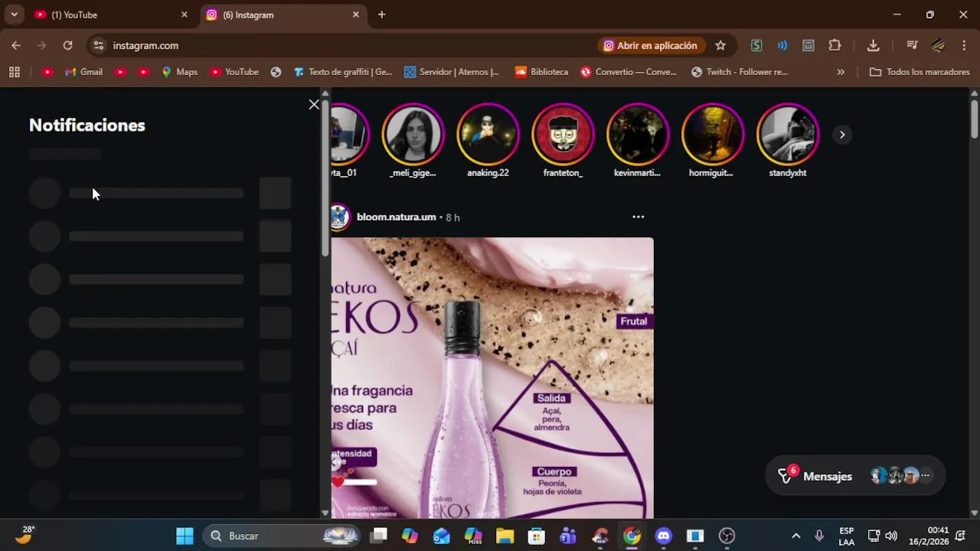
Task: Click the blue sound-wave extension icon
Action: (x=782, y=46)
